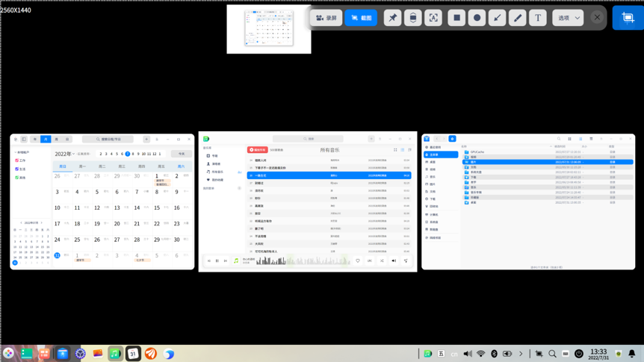Image resolution: width=644 pixels, height=362 pixels.
Task: Toggle the calendar sidebar panel icon
Action: [24, 139]
